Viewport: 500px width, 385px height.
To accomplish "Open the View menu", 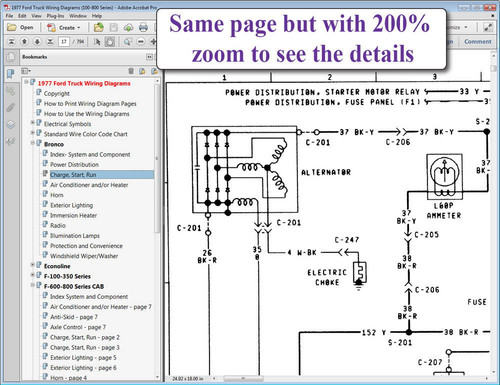I will point(36,16).
